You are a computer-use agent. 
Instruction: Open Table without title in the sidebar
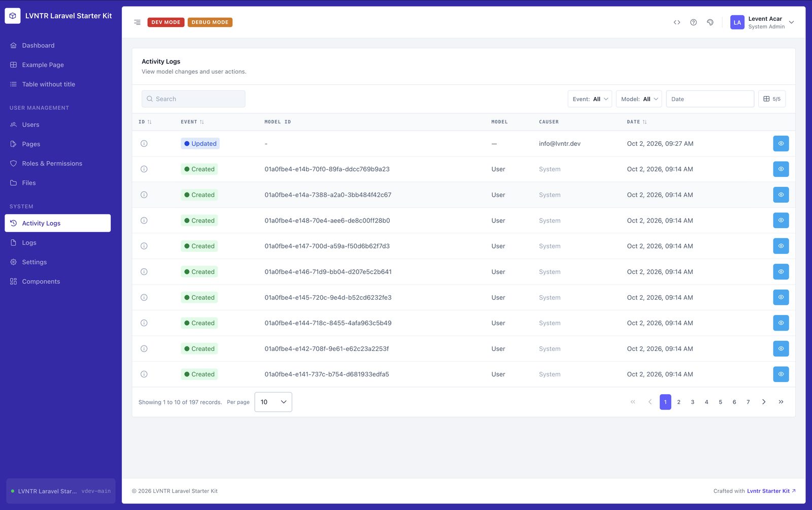pyautogui.click(x=58, y=84)
